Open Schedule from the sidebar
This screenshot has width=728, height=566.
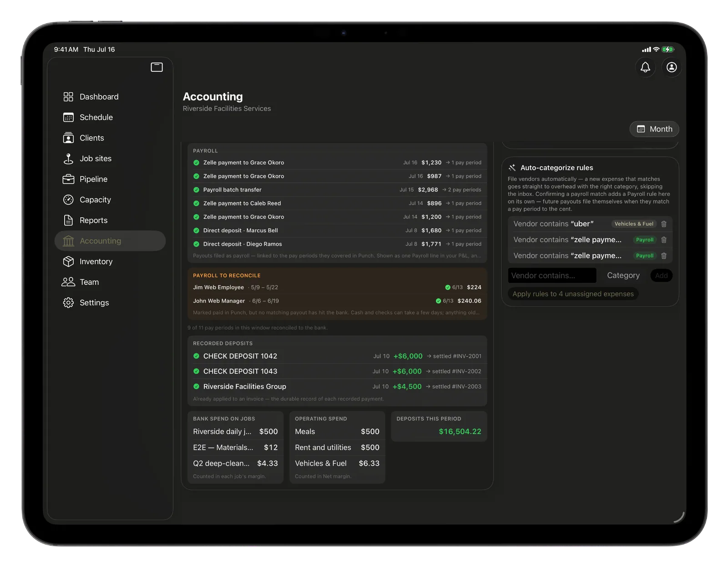110,117
